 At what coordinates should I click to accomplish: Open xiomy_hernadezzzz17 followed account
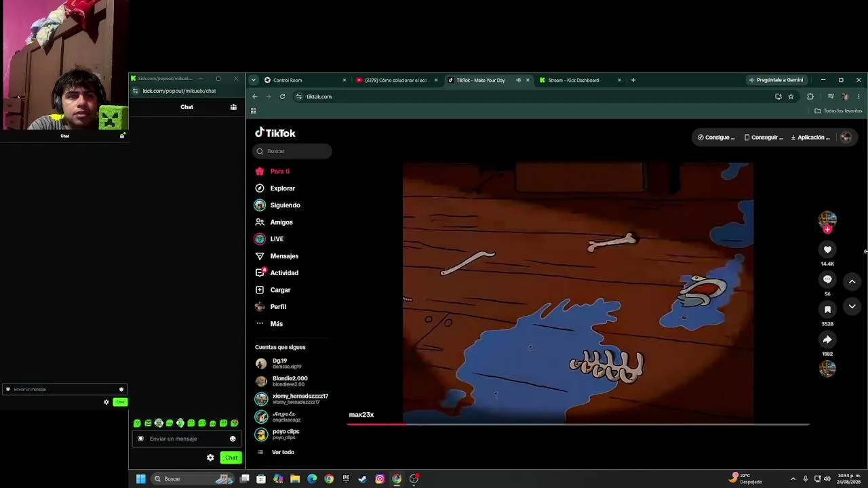tap(292, 399)
